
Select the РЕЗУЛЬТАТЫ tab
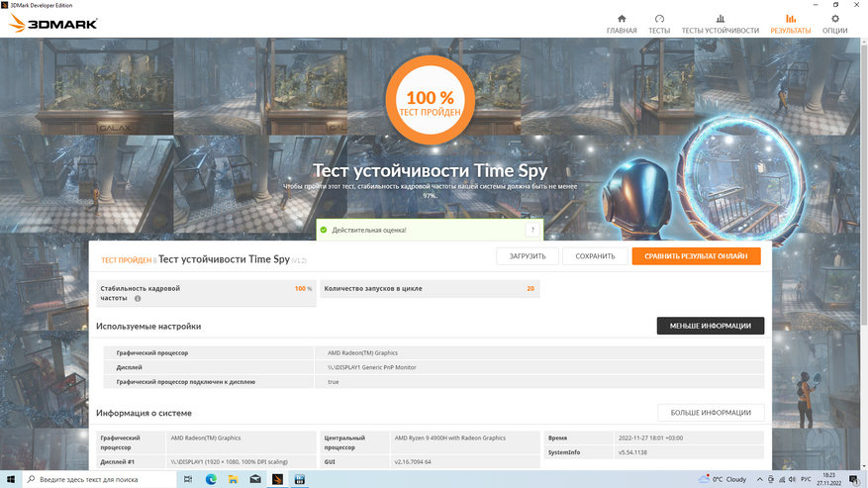tap(790, 24)
